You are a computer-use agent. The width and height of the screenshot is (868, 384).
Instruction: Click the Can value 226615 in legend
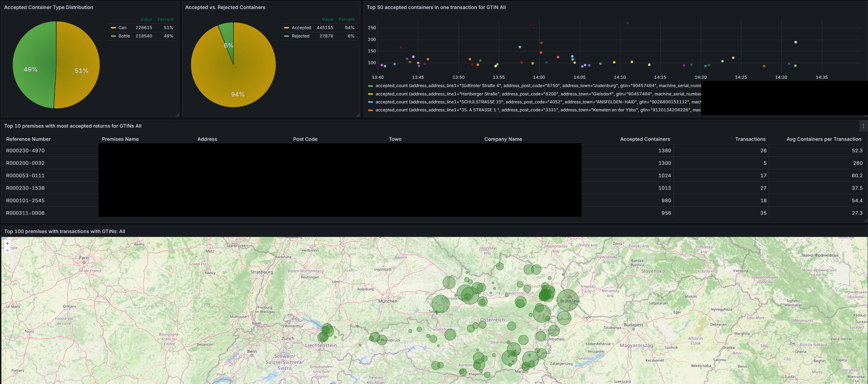coord(144,28)
